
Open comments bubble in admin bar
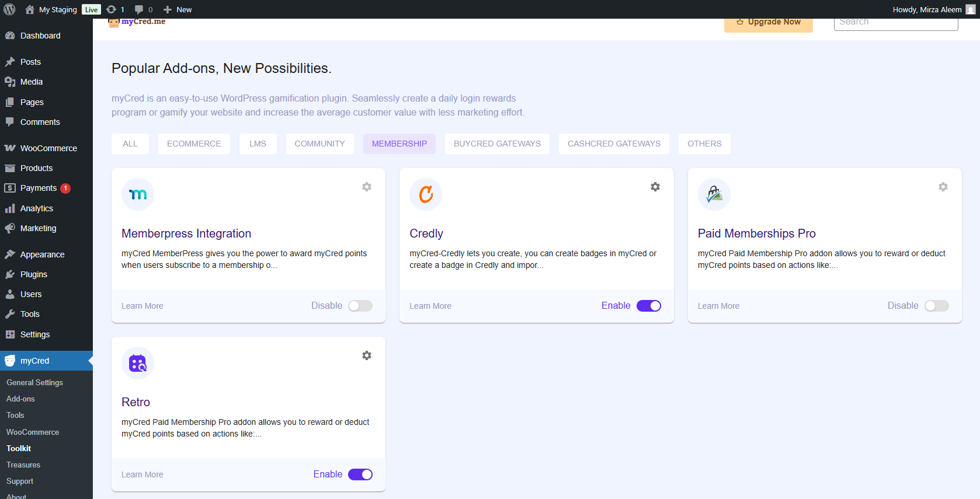[139, 9]
